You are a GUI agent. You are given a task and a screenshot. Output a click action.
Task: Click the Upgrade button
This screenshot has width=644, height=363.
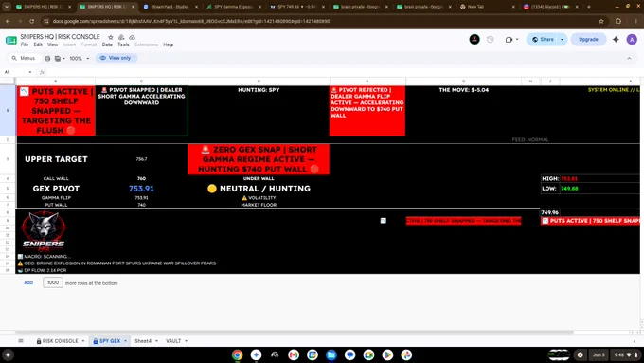[588, 40]
